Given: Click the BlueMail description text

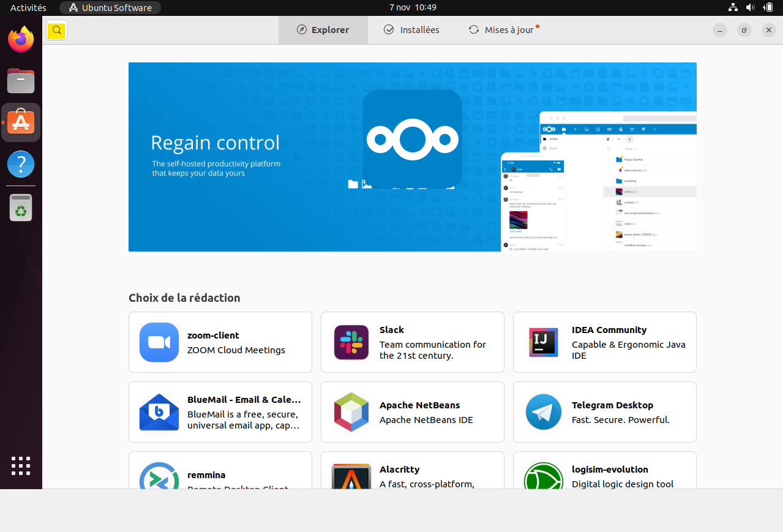Looking at the screenshot, I should 244,420.
